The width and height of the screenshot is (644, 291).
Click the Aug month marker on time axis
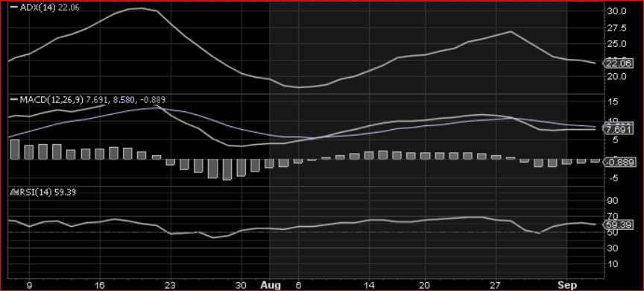(271, 285)
